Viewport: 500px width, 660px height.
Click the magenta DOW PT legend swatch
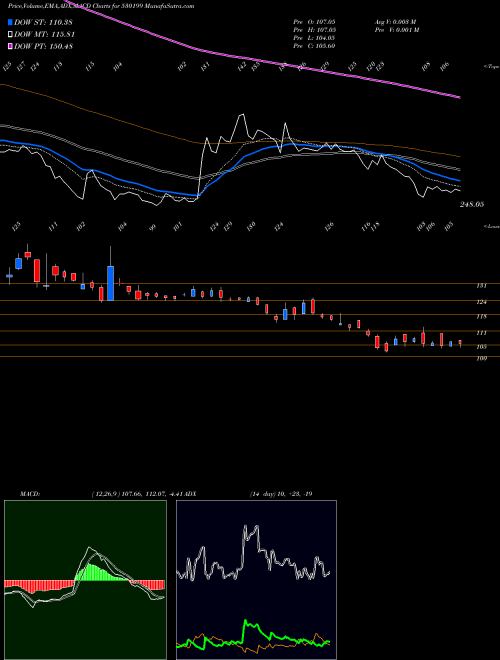(10, 46)
